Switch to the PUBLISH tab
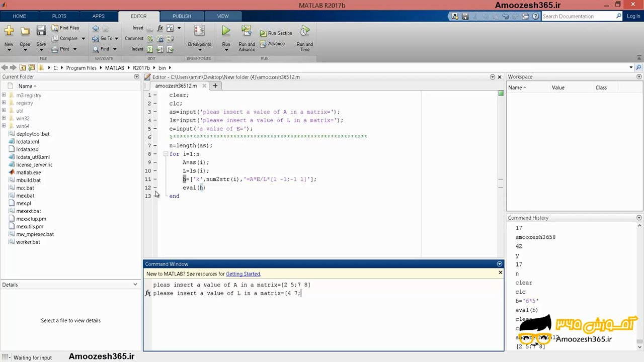This screenshot has height=362, width=644. point(182,16)
